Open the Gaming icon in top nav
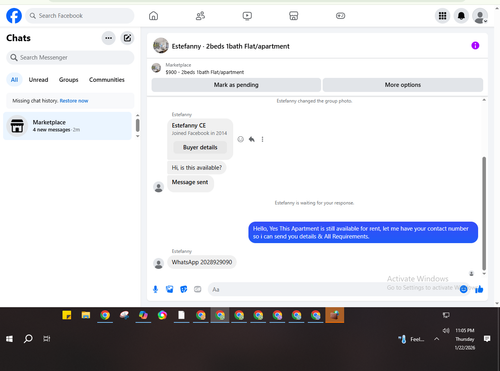Image resolution: width=500 pixels, height=371 pixels. point(340,16)
